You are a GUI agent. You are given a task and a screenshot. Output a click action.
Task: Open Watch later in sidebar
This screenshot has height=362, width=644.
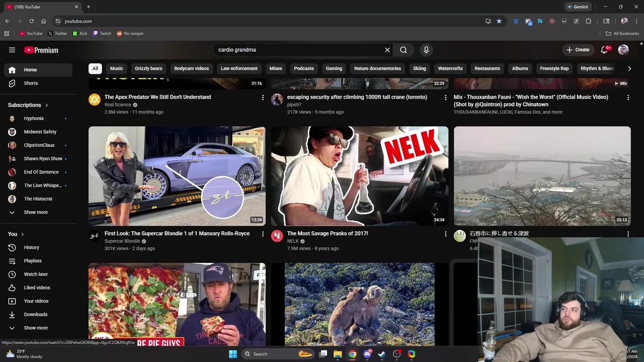[x=38, y=274]
